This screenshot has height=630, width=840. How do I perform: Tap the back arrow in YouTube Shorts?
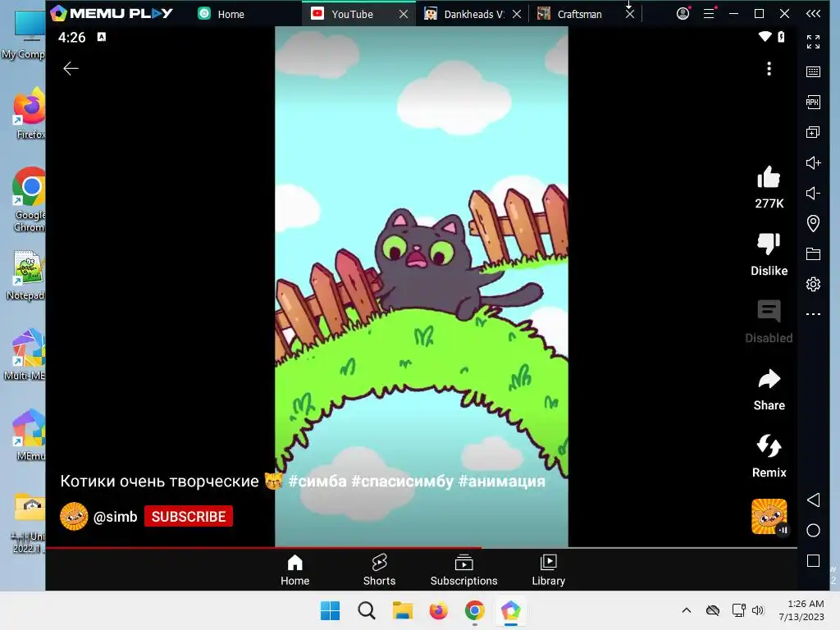[x=71, y=69]
